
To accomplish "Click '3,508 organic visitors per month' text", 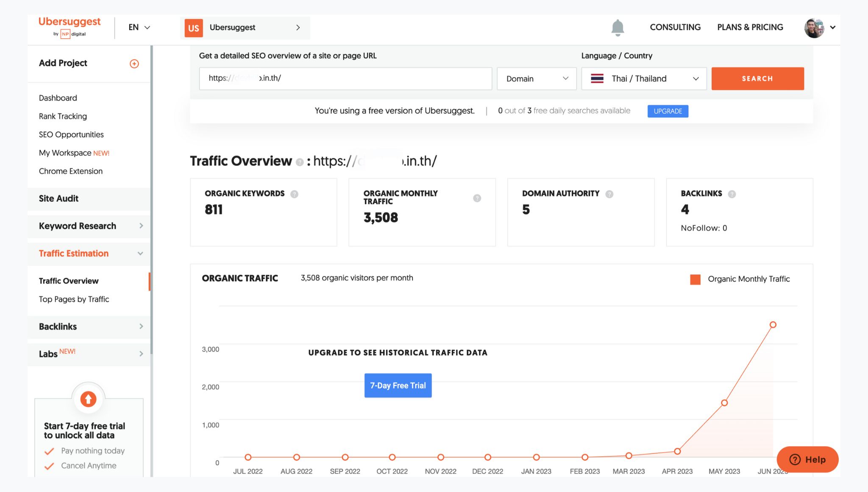I will tap(357, 278).
